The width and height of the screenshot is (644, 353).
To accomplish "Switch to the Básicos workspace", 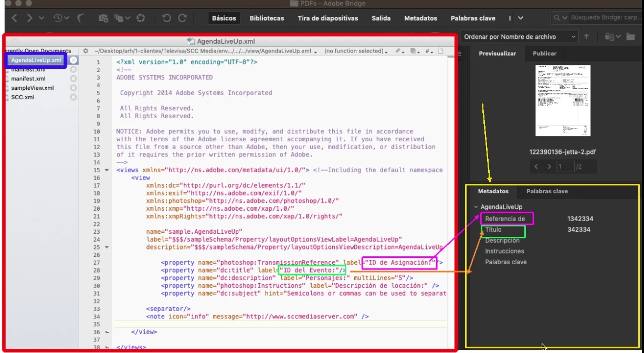I will click(x=224, y=18).
